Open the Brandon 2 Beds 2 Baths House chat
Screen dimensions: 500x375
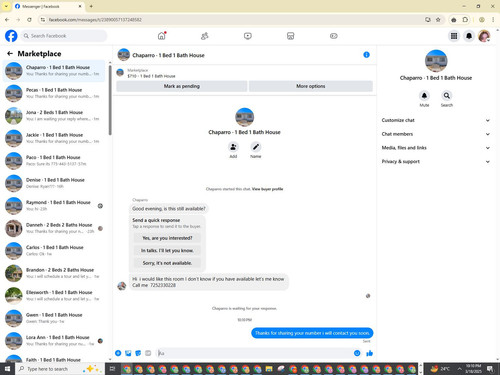point(54,273)
